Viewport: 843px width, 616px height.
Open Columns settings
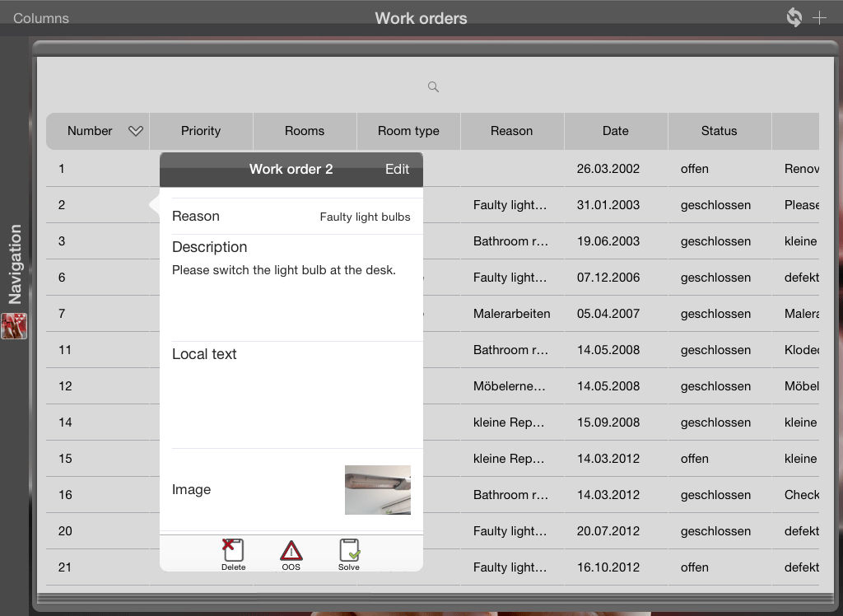tap(41, 18)
